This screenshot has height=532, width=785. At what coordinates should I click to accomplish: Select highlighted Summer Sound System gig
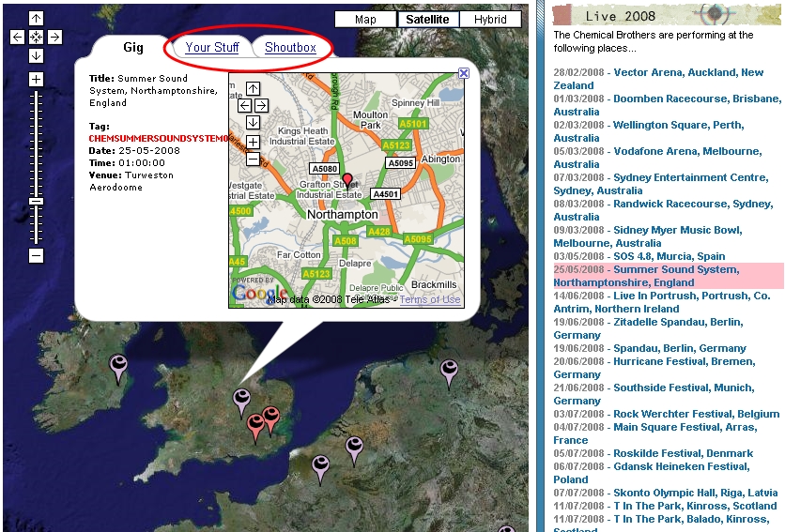tap(669, 276)
